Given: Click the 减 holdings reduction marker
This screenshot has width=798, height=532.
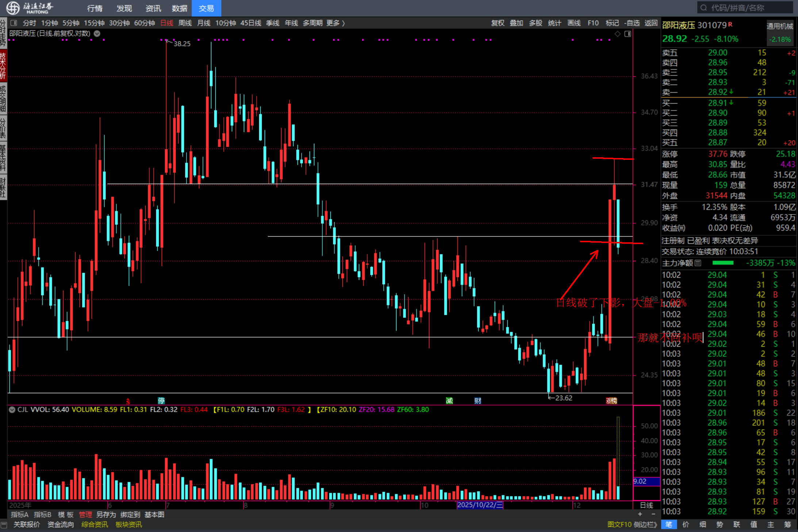Looking at the screenshot, I should [449, 401].
